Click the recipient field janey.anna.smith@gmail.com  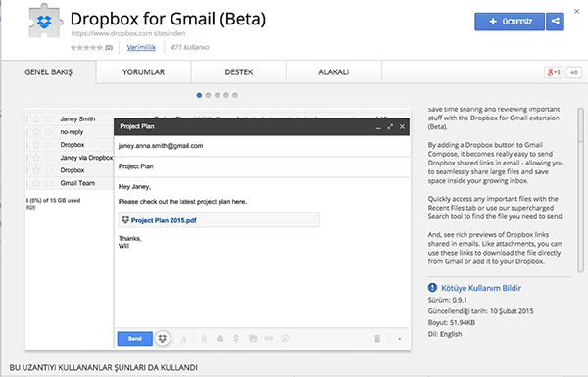tap(262, 146)
